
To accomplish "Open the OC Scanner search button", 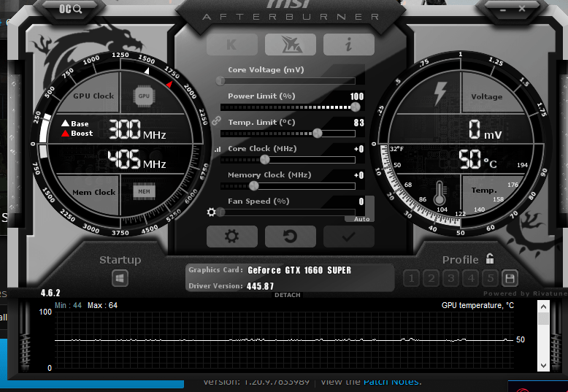I will pyautogui.click(x=71, y=9).
